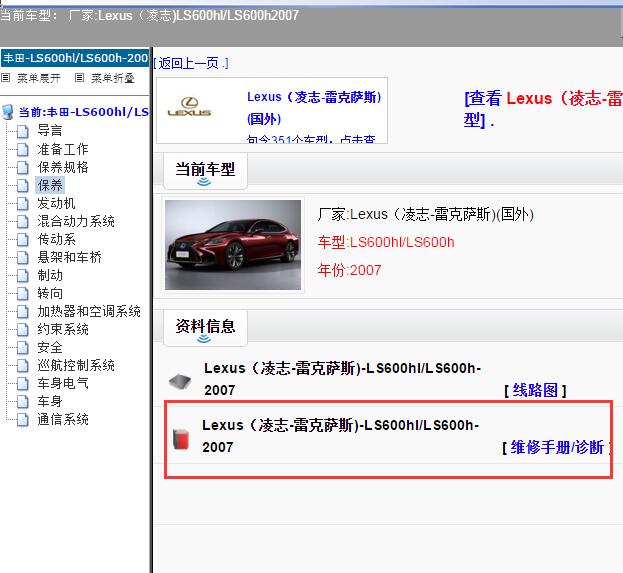
Task: Select the 当前车型 tab header
Action: click(205, 171)
